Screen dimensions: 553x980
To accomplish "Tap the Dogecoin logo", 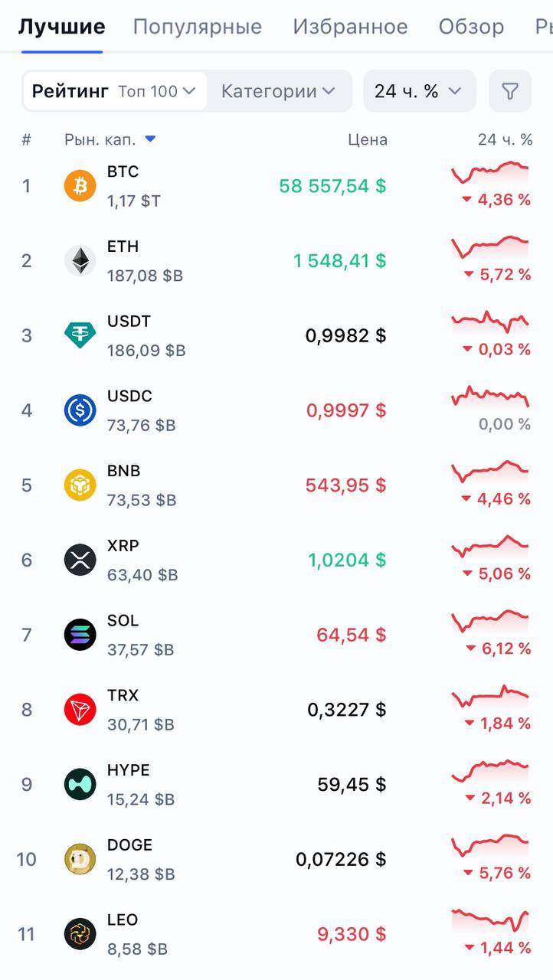I will 80,860.
